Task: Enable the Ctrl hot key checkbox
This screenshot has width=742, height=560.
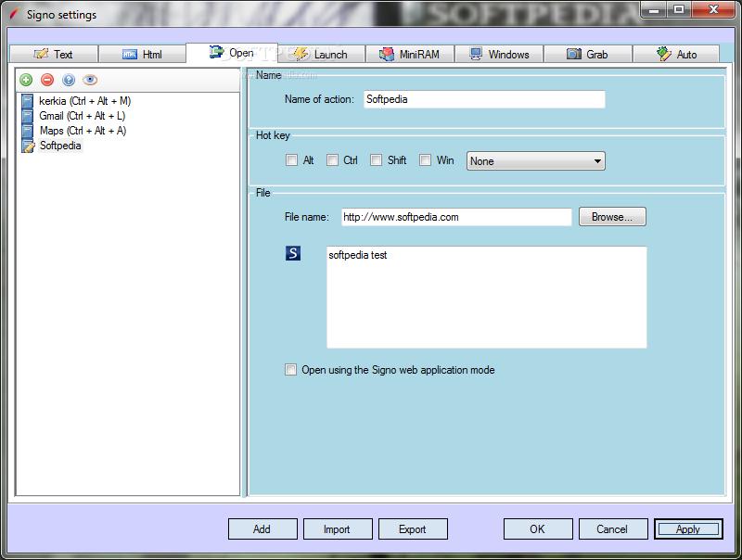Action: (332, 160)
